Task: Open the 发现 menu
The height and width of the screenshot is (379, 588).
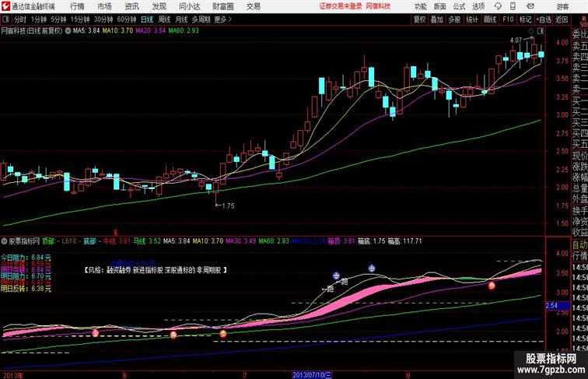Action: point(159,6)
